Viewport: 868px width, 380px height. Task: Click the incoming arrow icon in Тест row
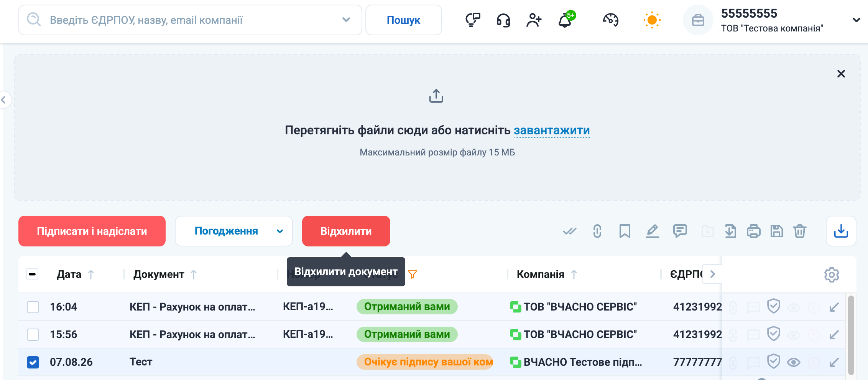(x=834, y=362)
